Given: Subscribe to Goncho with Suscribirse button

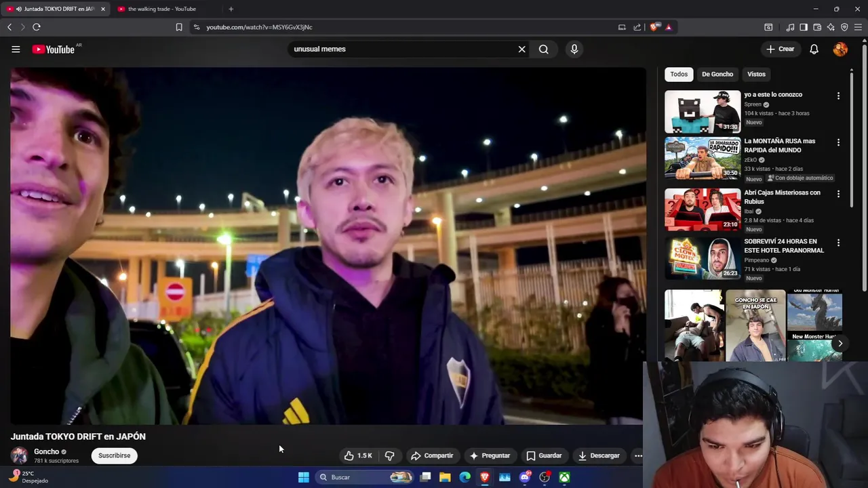Looking at the screenshot, I should coord(114,455).
